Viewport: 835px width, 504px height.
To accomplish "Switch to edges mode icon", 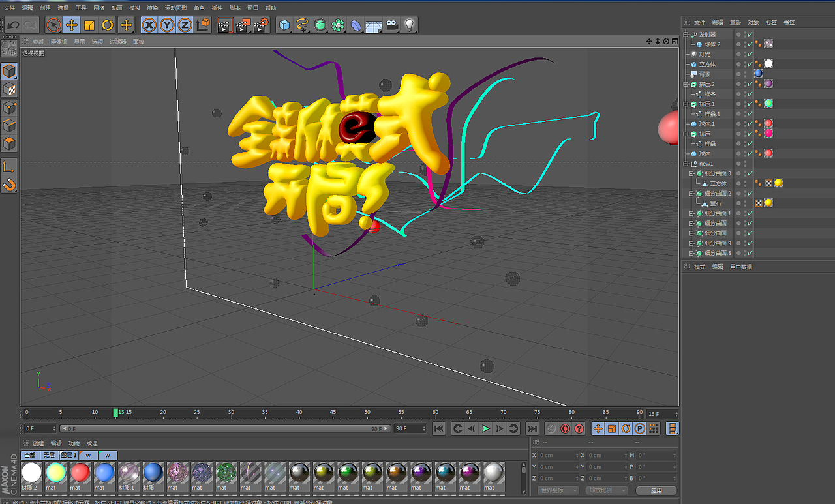I will pyautogui.click(x=9, y=125).
